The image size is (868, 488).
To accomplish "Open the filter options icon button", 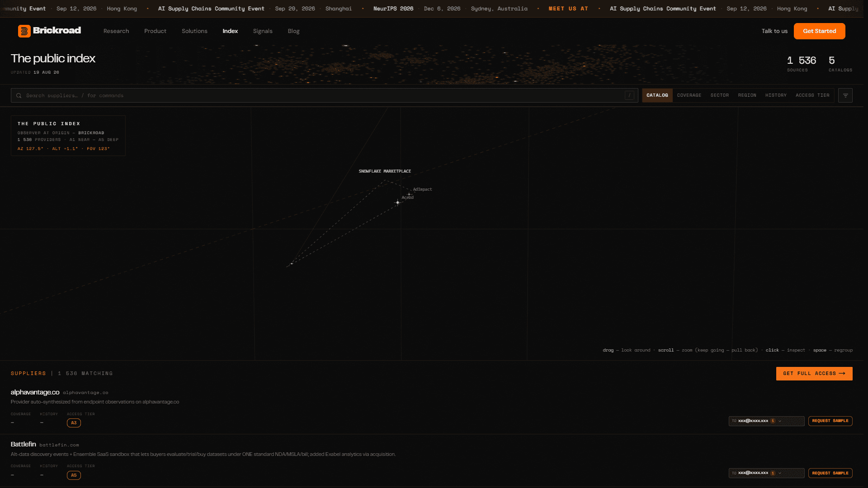I will pyautogui.click(x=845, y=95).
